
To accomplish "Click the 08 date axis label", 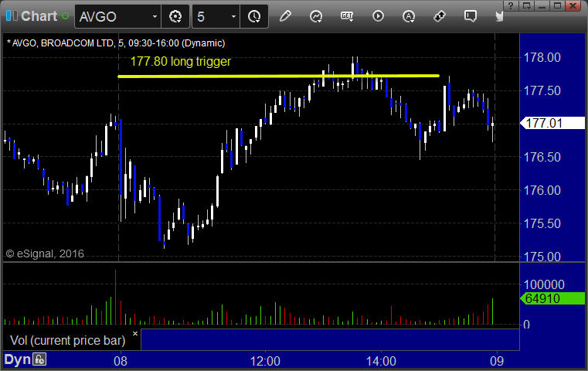I will [x=121, y=361].
